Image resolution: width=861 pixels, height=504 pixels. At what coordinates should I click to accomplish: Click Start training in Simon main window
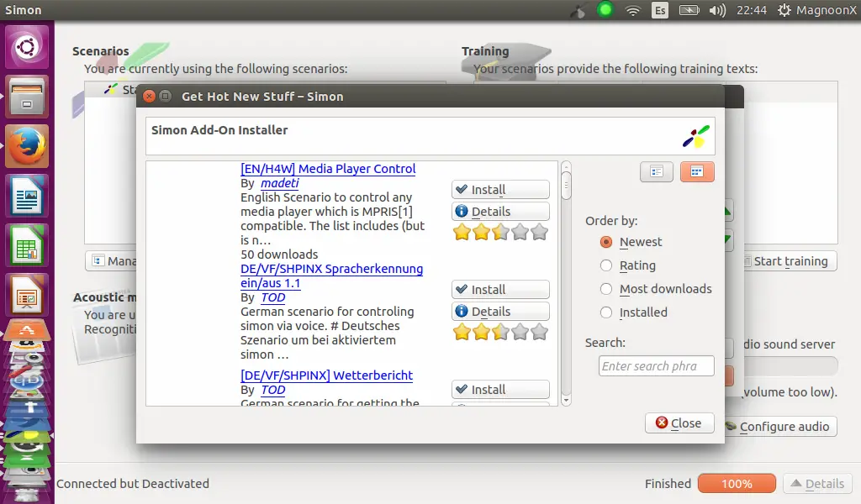click(790, 261)
